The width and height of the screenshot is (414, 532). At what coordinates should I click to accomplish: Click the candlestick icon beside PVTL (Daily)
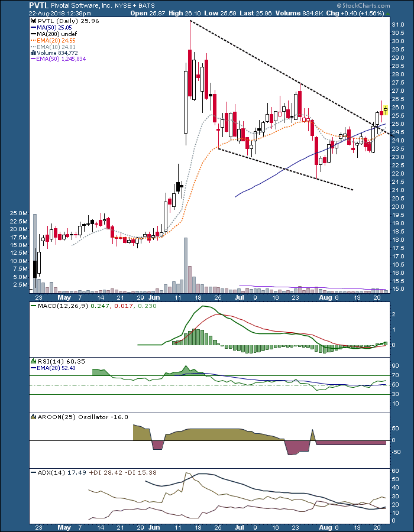point(33,20)
